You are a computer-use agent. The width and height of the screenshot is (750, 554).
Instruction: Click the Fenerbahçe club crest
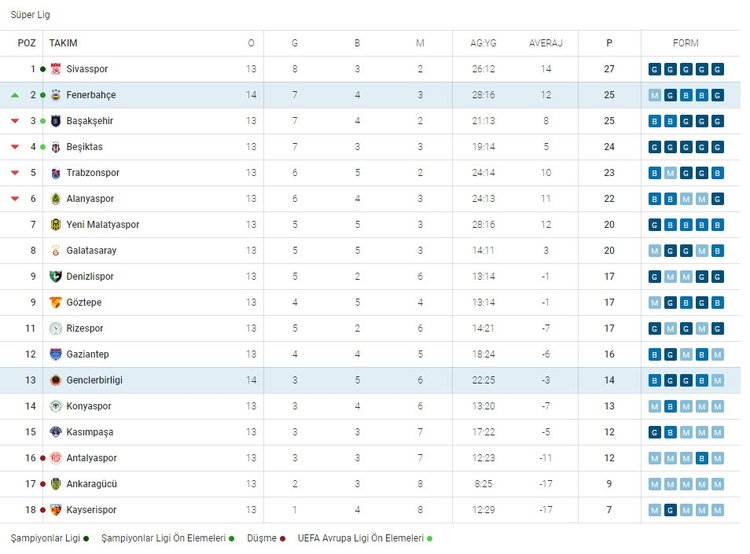pyautogui.click(x=56, y=95)
